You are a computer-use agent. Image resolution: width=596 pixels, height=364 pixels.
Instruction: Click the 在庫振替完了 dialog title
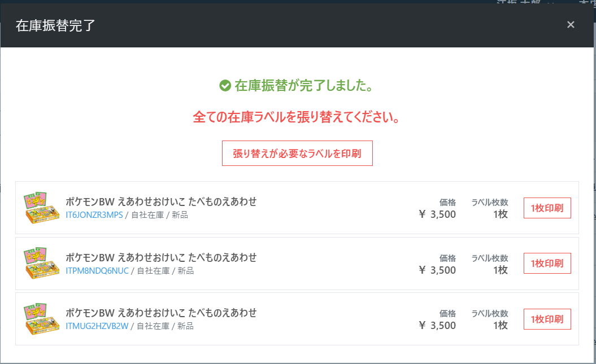56,25
